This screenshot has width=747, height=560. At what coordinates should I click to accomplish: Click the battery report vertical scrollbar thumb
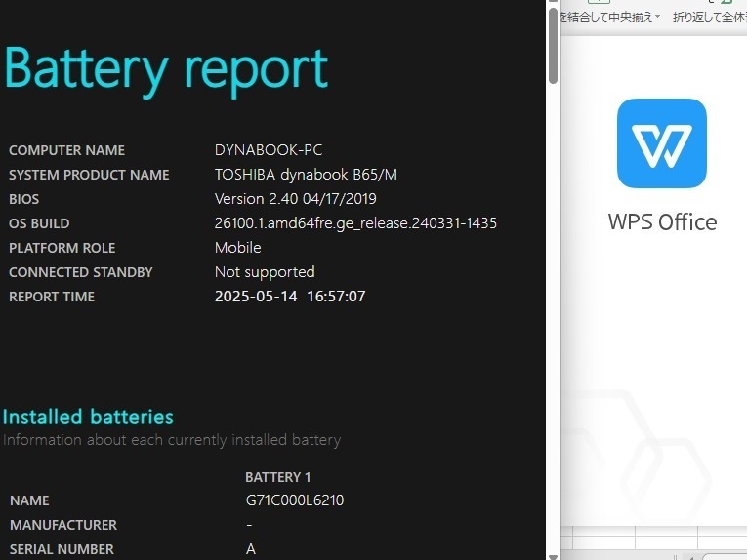click(553, 46)
